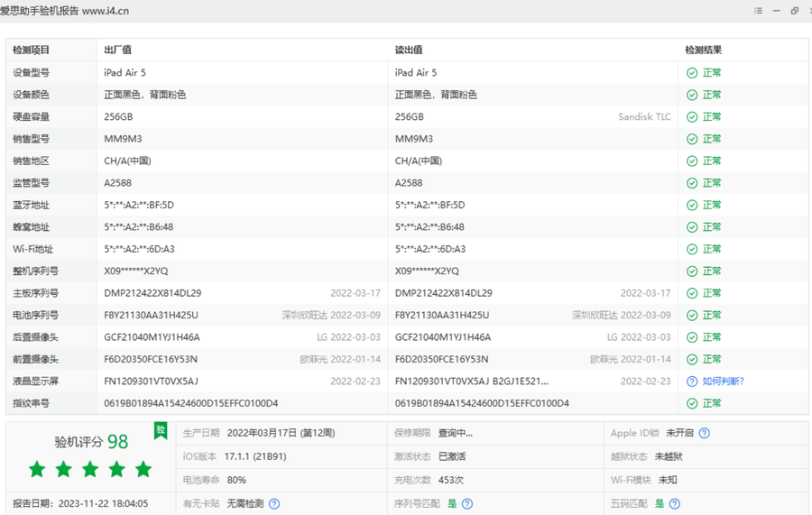Click 出厂值 A2588 in 监管型号 row
Screen dimensions: 812x515
pos(117,183)
